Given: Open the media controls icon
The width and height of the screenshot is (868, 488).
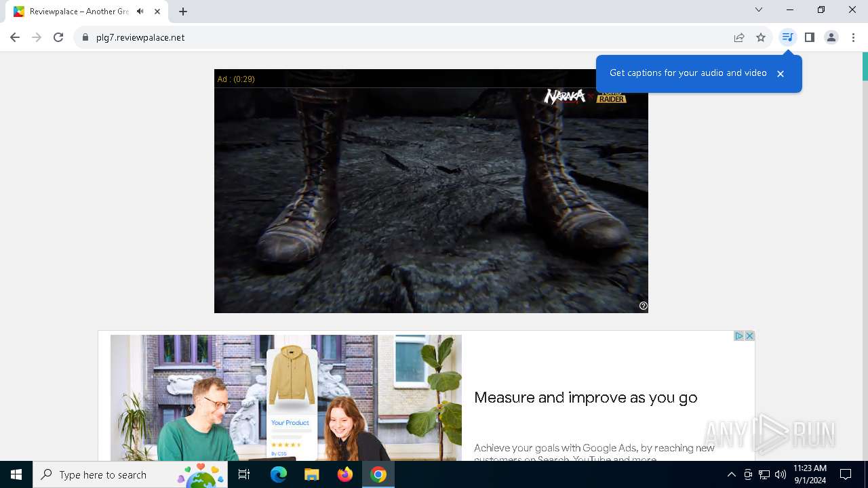Looking at the screenshot, I should pos(787,37).
